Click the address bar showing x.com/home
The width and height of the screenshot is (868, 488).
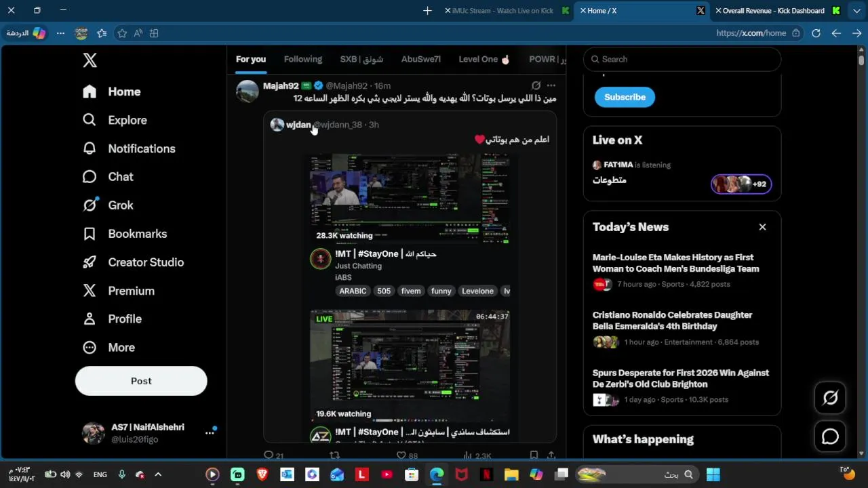pos(751,33)
